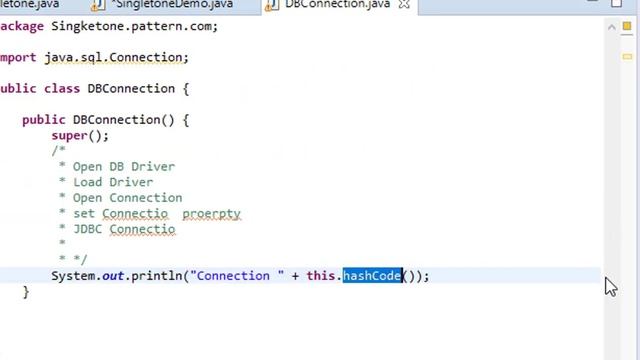Click the yellow warning marker atop the overview ruler

(627, 27)
